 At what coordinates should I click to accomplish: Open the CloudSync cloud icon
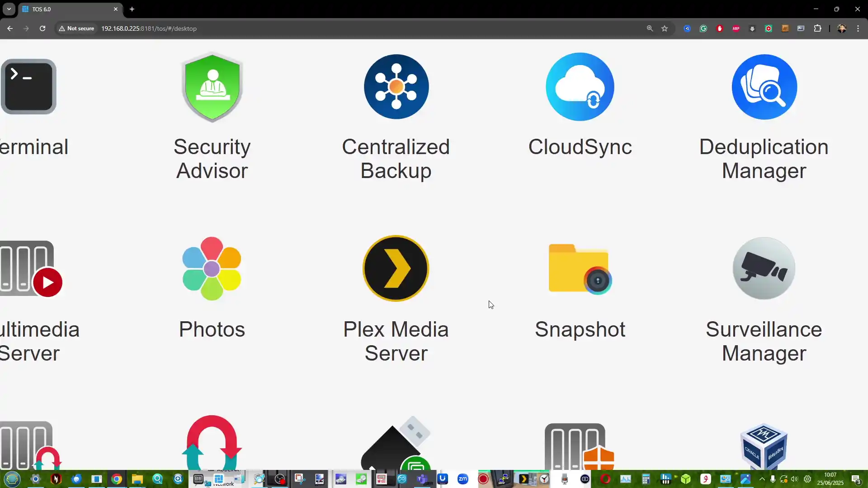click(580, 87)
